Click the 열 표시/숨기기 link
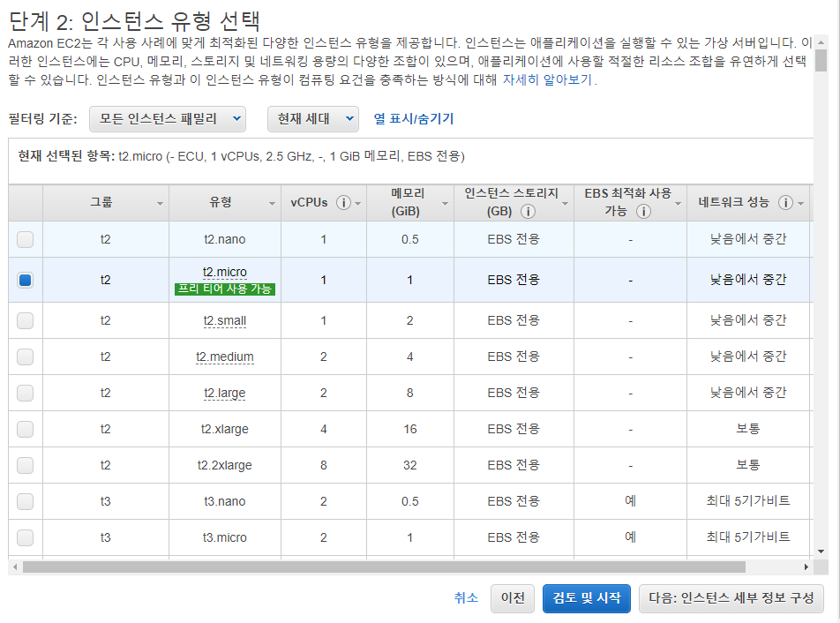Viewport: 840px width, 623px height. (x=414, y=119)
